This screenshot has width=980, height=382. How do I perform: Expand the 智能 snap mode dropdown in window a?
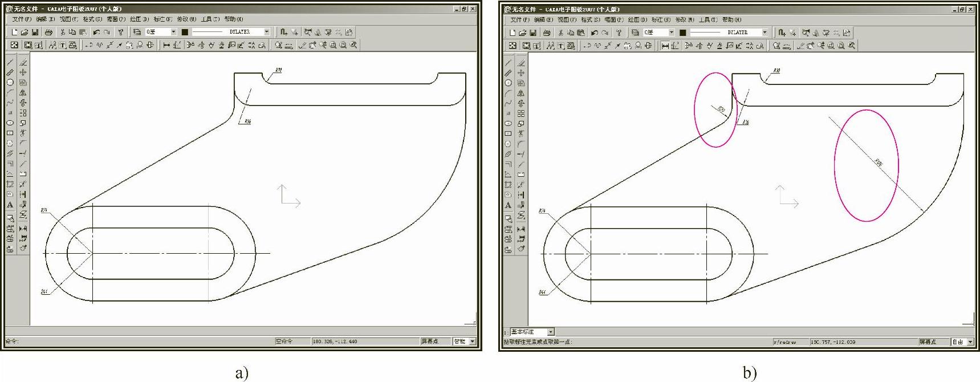tap(472, 342)
